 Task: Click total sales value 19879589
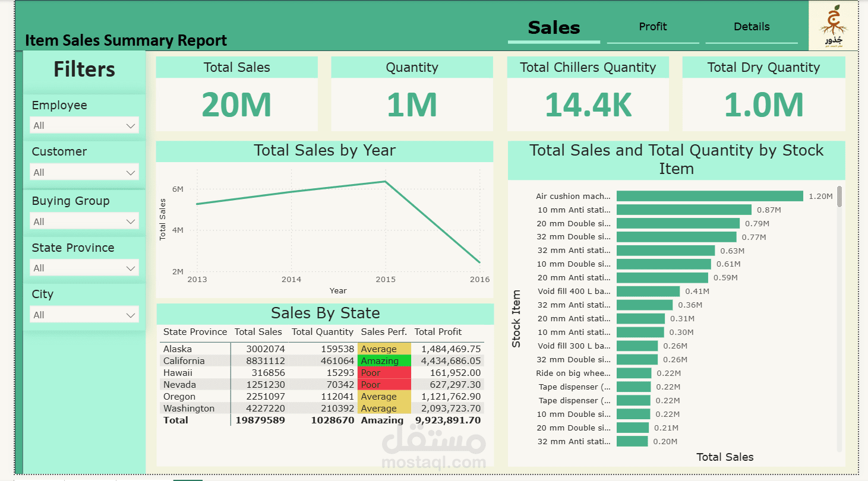click(260, 420)
